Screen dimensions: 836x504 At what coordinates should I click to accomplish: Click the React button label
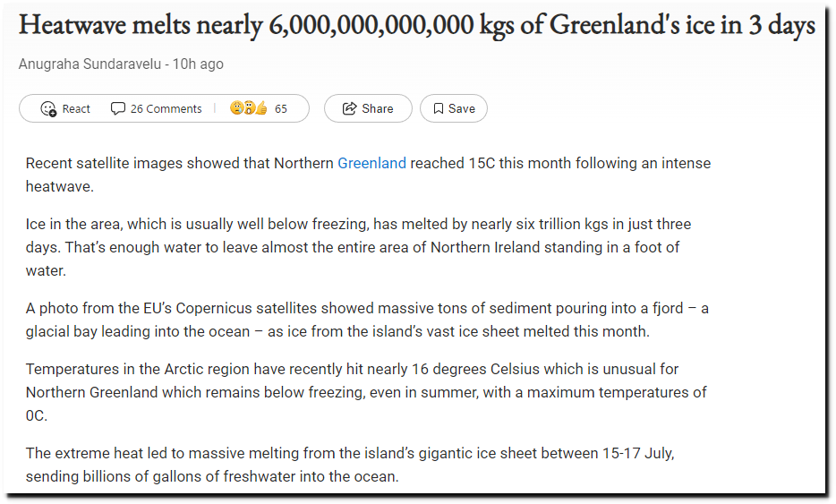(x=76, y=109)
